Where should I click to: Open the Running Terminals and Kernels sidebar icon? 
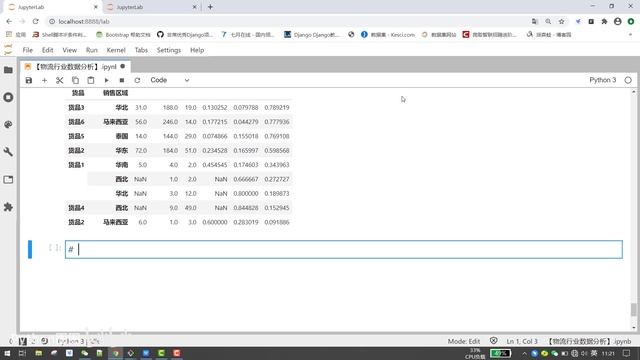8,98
